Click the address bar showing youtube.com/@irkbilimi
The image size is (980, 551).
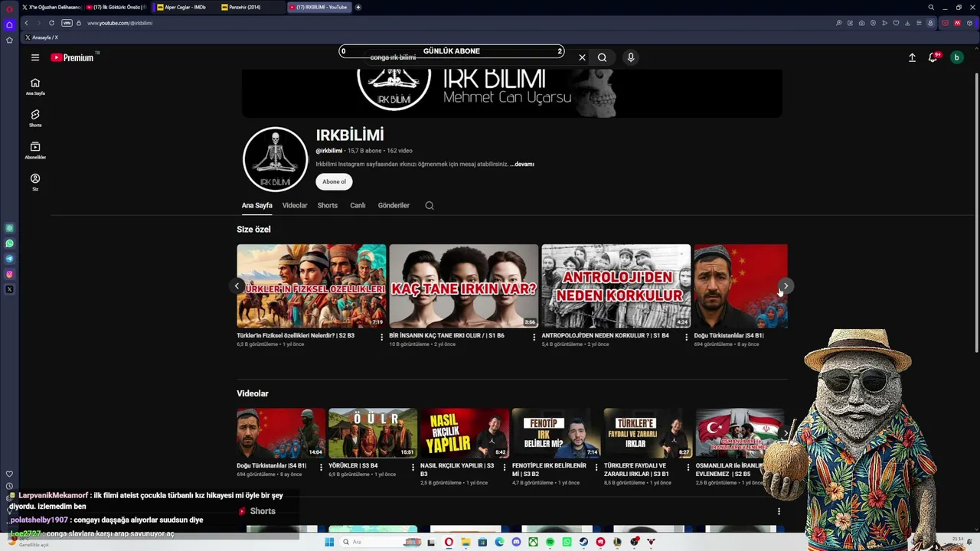(x=120, y=23)
